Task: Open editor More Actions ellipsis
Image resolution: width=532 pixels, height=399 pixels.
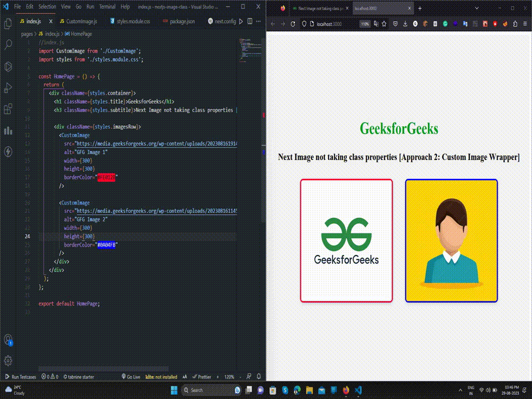Action: 259,22
